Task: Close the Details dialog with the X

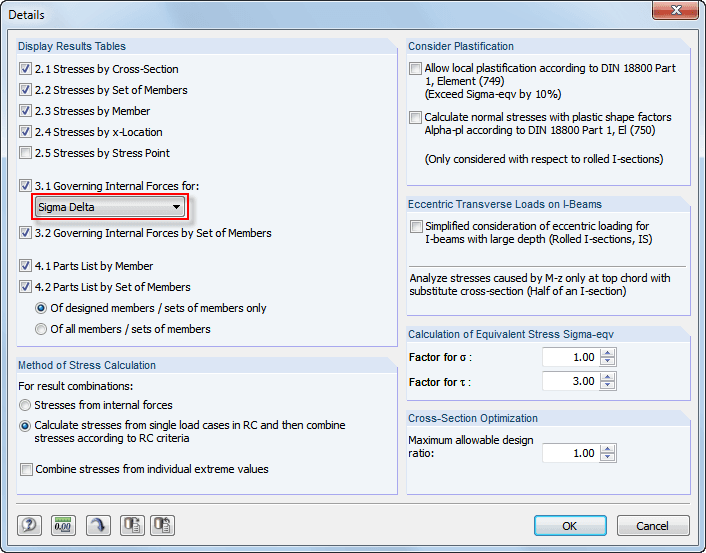Action: [675, 10]
